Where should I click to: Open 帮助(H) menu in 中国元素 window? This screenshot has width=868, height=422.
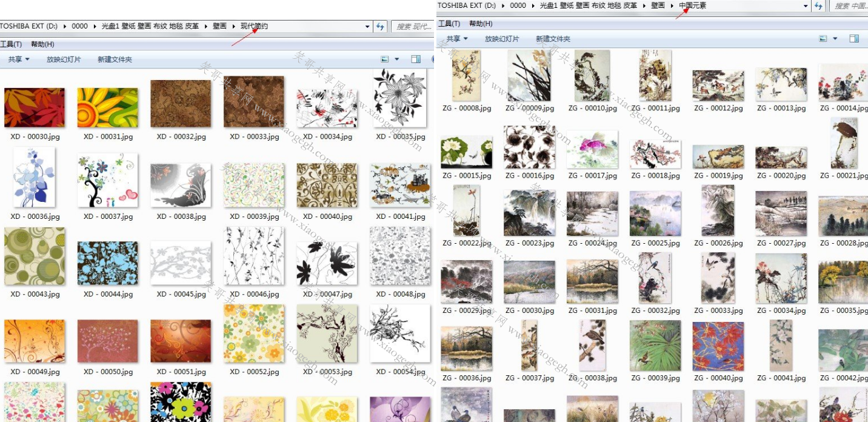pyautogui.click(x=481, y=24)
